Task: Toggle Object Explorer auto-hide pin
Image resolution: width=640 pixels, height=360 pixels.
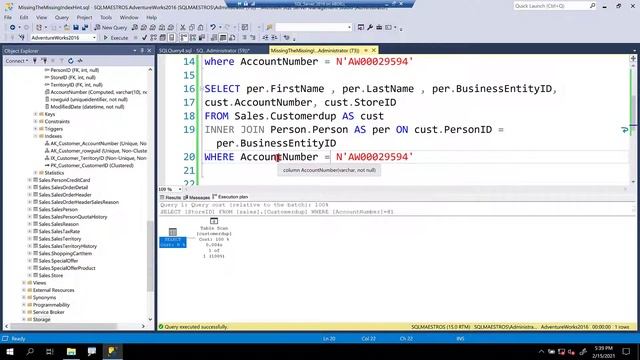Action: tap(142, 51)
